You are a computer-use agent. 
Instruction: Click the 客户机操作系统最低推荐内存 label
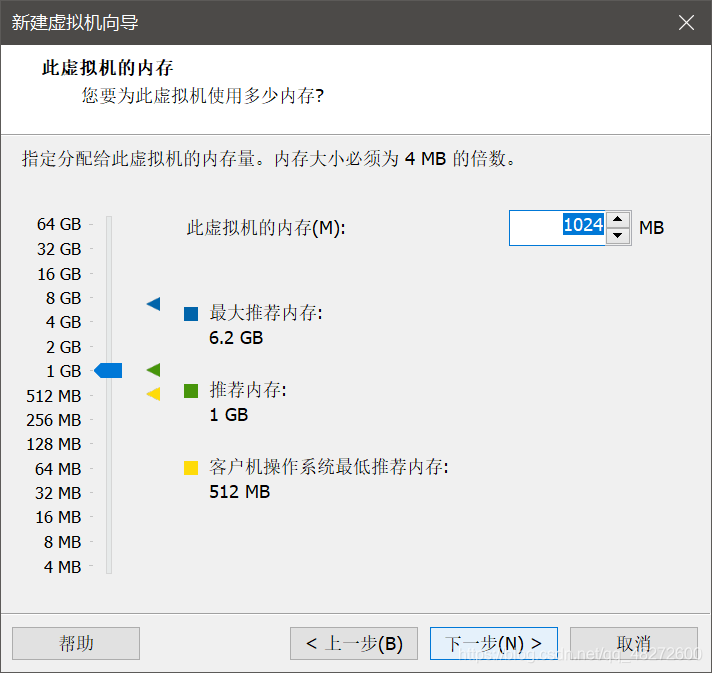coord(329,467)
